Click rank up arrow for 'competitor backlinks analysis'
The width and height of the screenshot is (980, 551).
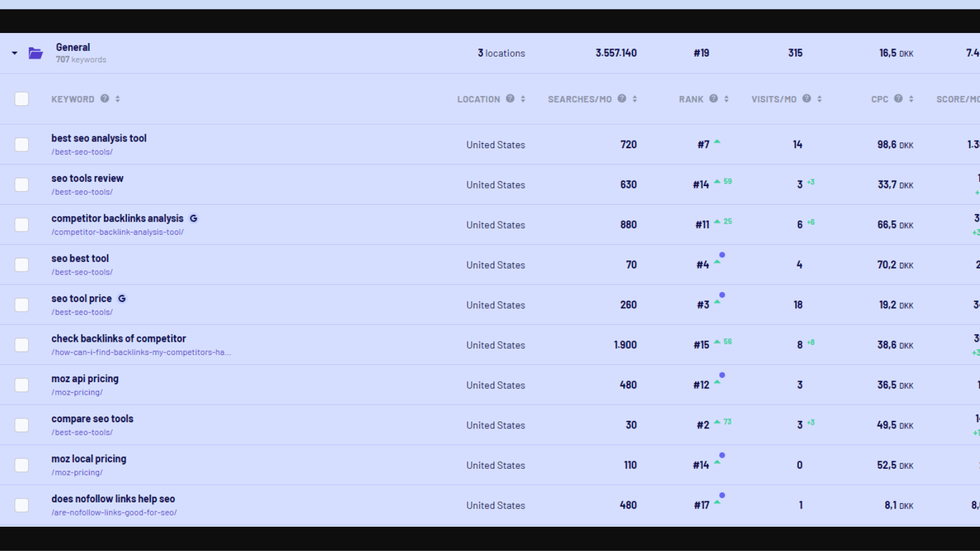coord(717,222)
